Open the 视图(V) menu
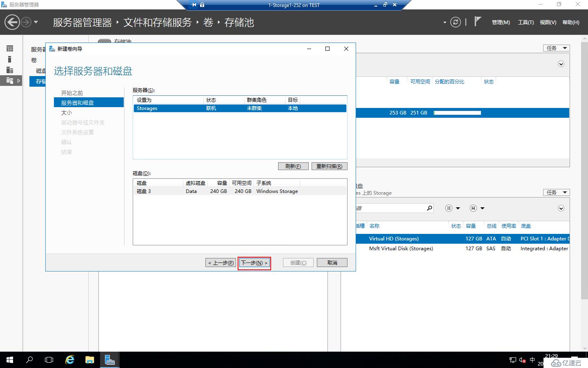 548,22
